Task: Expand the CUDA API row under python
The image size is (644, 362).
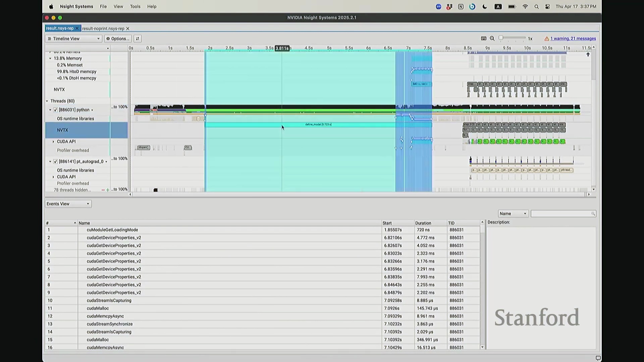Action: [53, 141]
